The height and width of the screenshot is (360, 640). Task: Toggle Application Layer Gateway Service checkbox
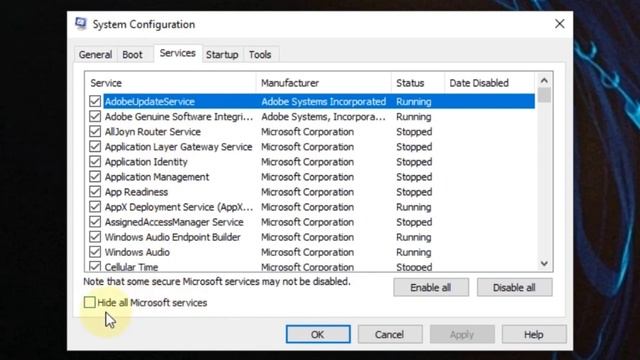[x=95, y=147]
